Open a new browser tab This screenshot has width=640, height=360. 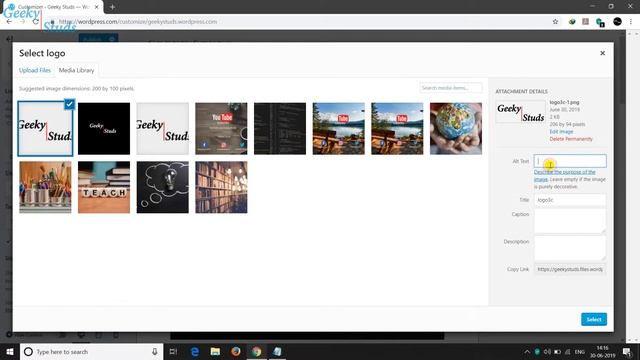pyautogui.click(x=112, y=7)
